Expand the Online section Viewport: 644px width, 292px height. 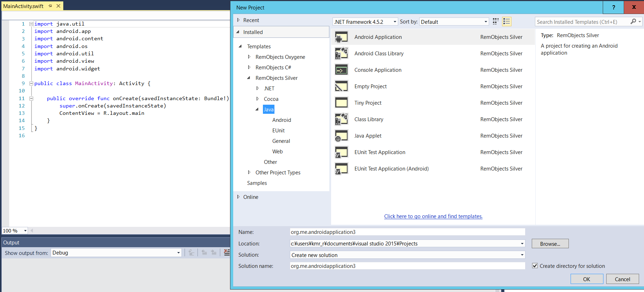click(238, 197)
